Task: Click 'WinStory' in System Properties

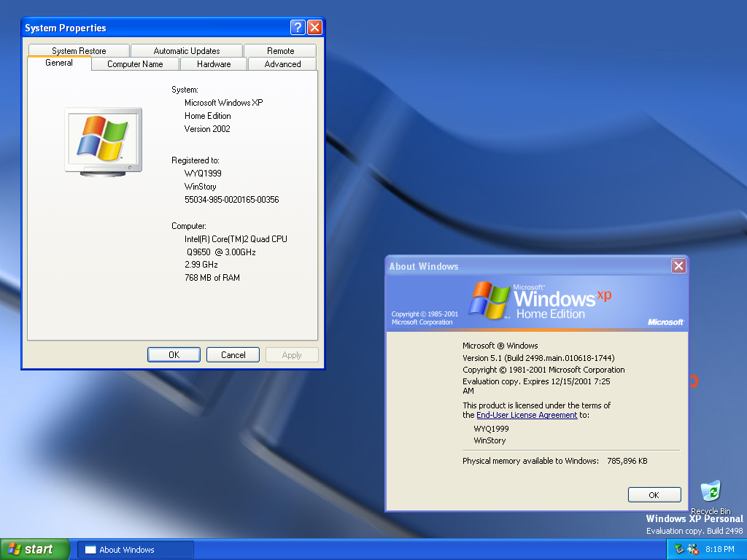Action: (201, 187)
